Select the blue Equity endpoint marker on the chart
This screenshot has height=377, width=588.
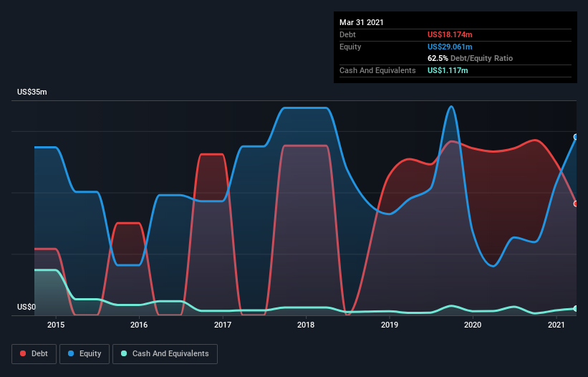pos(576,137)
